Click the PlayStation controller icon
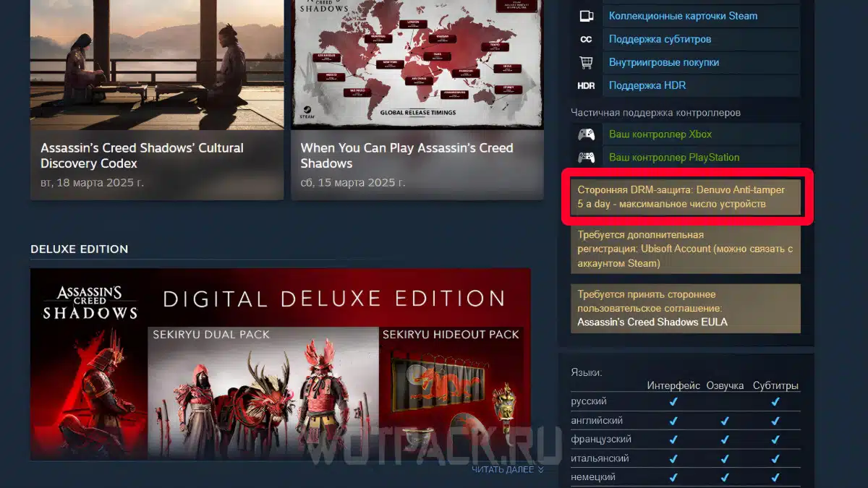868x488 pixels. pos(586,158)
